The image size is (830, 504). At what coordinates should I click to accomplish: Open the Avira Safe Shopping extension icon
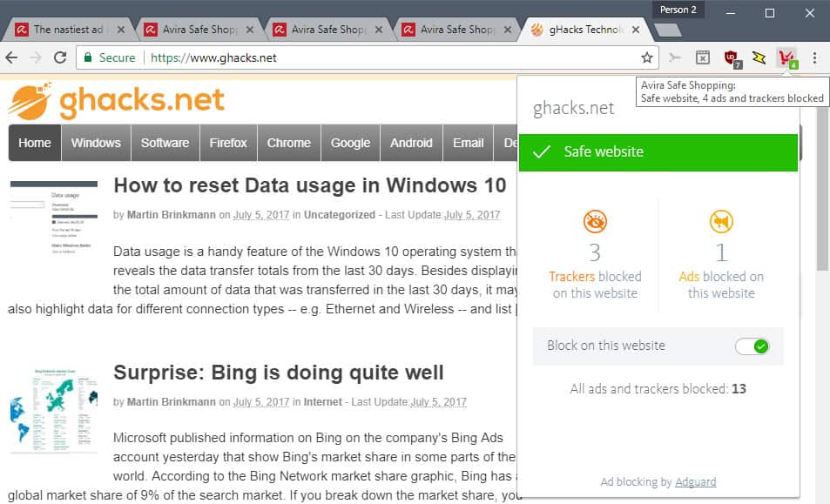(x=785, y=57)
